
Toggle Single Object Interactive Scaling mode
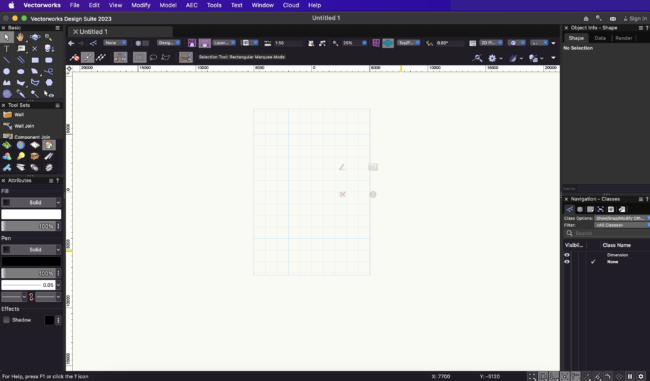(87, 57)
